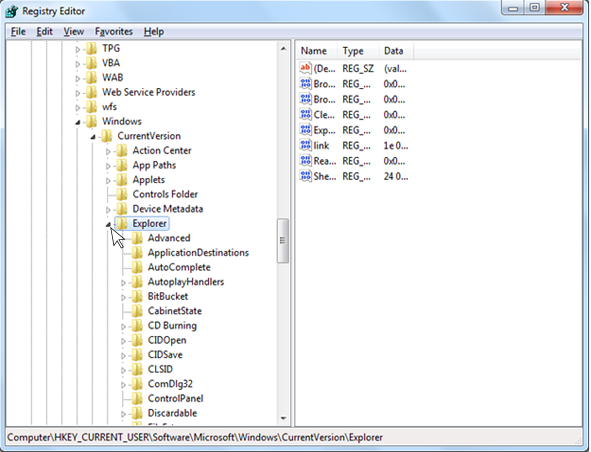Image resolution: width=591 pixels, height=452 pixels.
Task: Click the Controls Folder key icon
Action: (x=122, y=195)
